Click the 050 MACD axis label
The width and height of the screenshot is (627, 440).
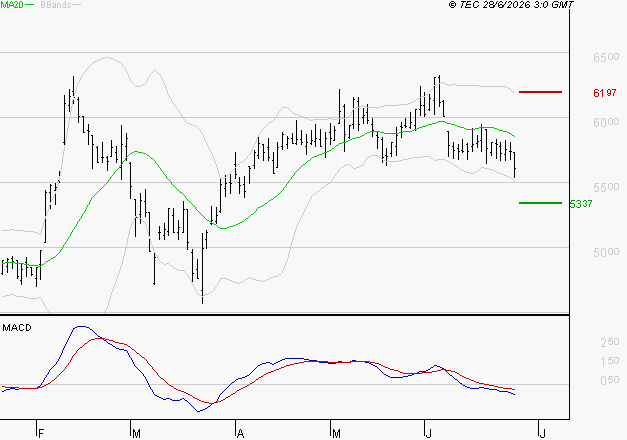tap(610, 380)
